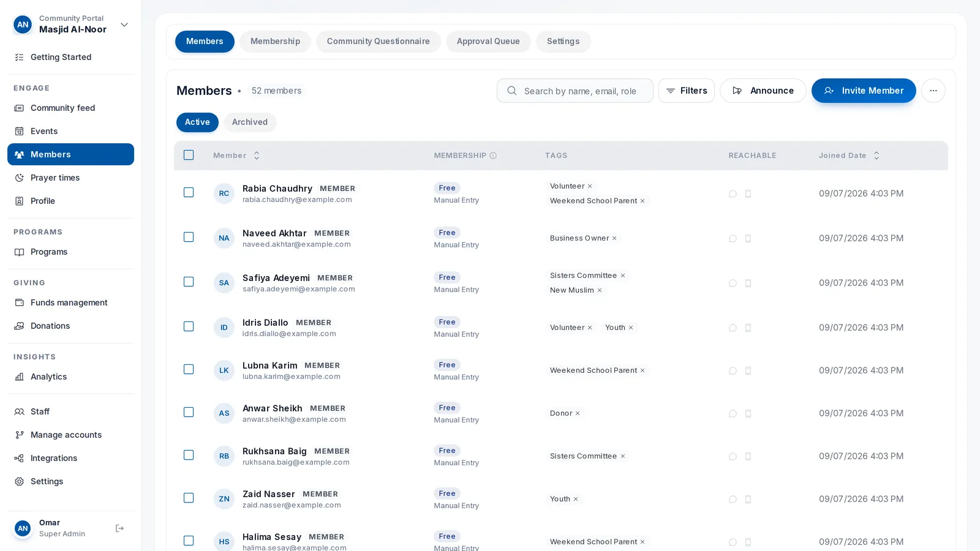Select Zaid Nasser's row checkbox
The image size is (980, 551).
189,498
